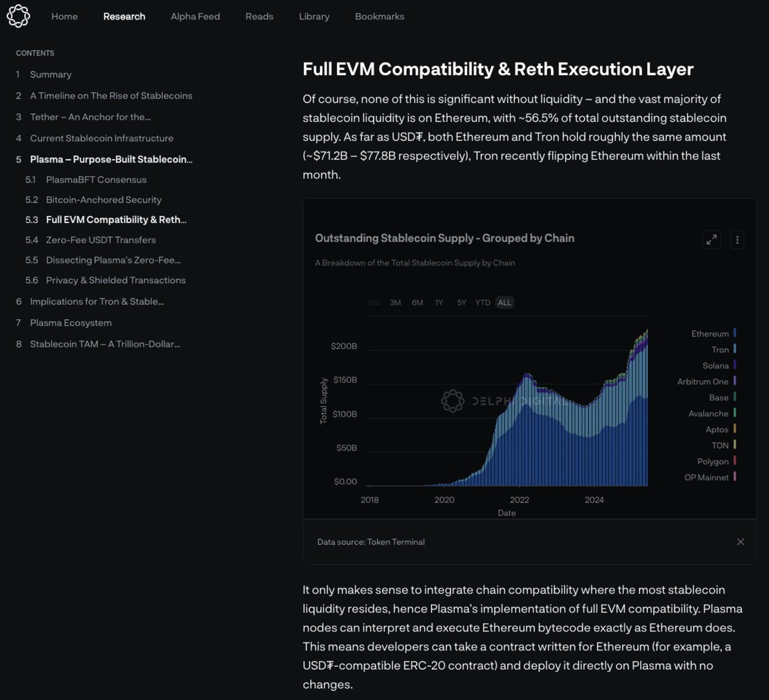Toggle Arbitrum One series in legend
The width and height of the screenshot is (769, 700).
[x=707, y=381]
